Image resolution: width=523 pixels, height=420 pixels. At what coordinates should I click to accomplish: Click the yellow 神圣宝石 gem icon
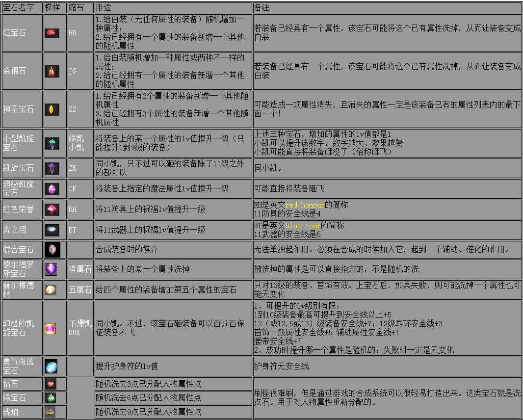pos(51,109)
